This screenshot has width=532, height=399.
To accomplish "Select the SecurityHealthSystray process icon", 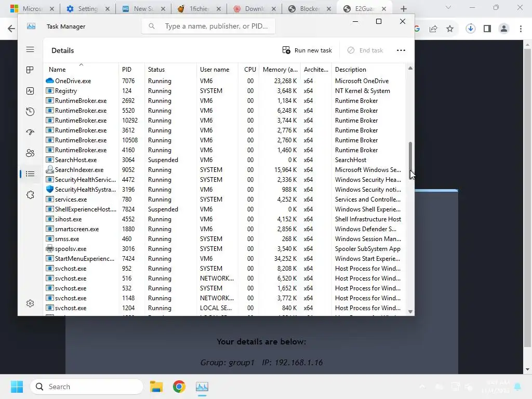I will pyautogui.click(x=50, y=189).
